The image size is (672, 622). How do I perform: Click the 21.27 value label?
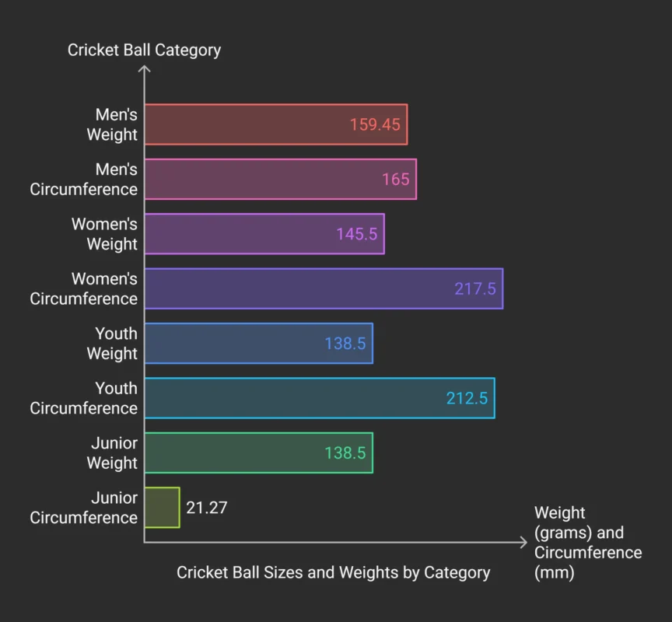point(207,508)
